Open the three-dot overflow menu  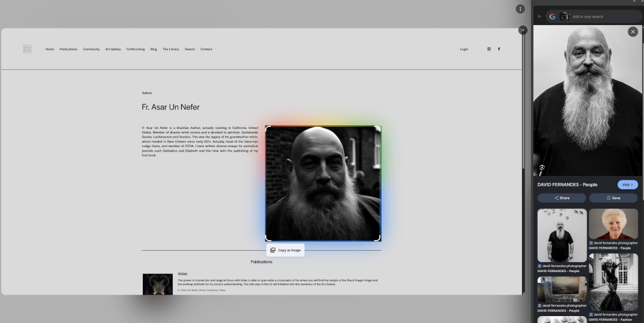520,9
